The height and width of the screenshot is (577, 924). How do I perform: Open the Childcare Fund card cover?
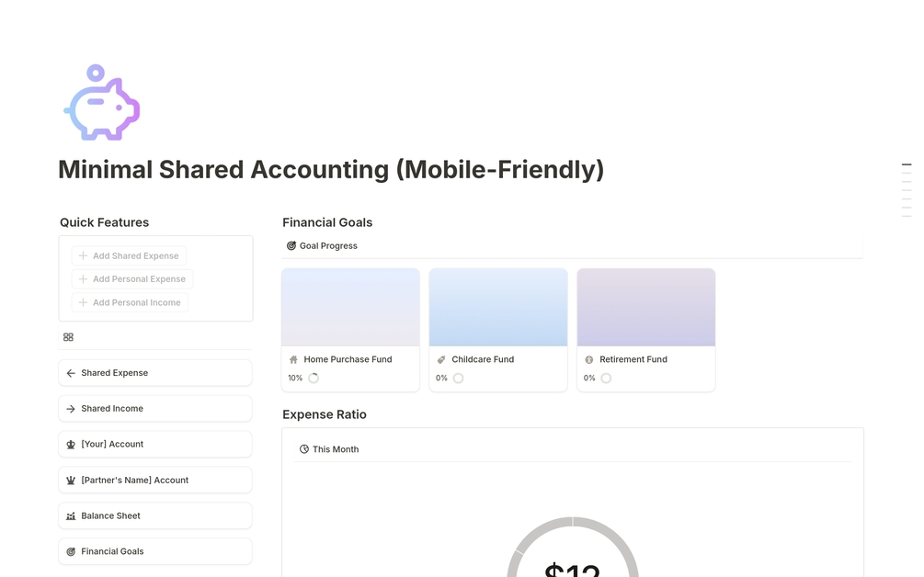(498, 308)
